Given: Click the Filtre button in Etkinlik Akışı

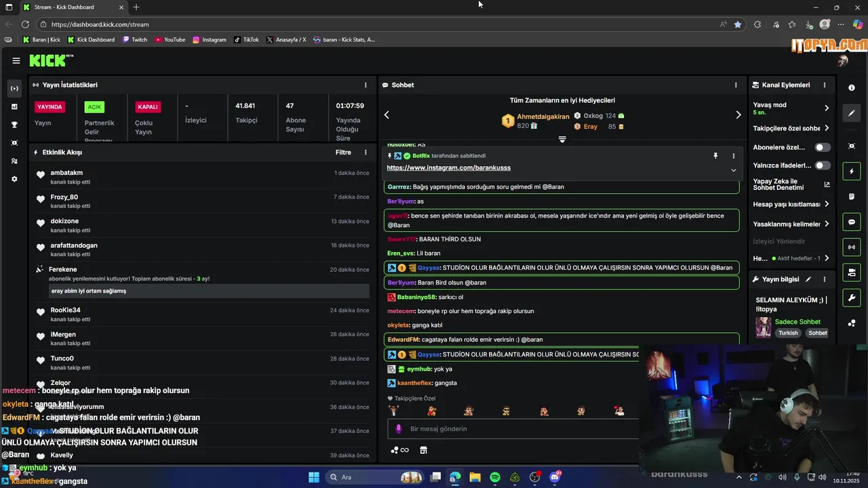Looking at the screenshot, I should point(343,152).
